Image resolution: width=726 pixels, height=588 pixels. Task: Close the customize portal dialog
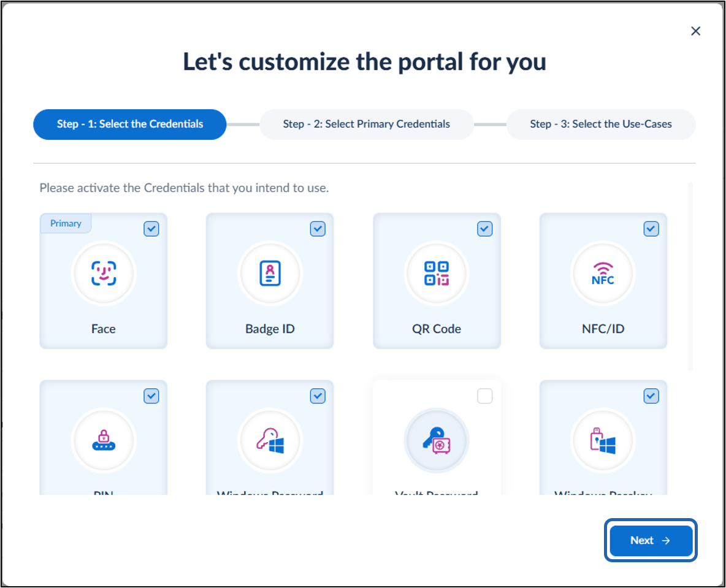pos(695,31)
